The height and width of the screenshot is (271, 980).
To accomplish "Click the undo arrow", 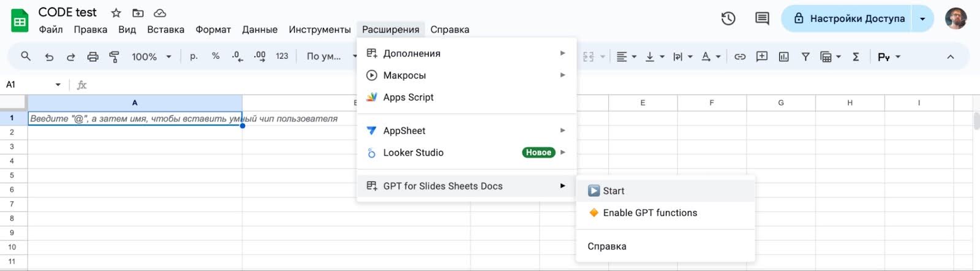I will tap(49, 56).
